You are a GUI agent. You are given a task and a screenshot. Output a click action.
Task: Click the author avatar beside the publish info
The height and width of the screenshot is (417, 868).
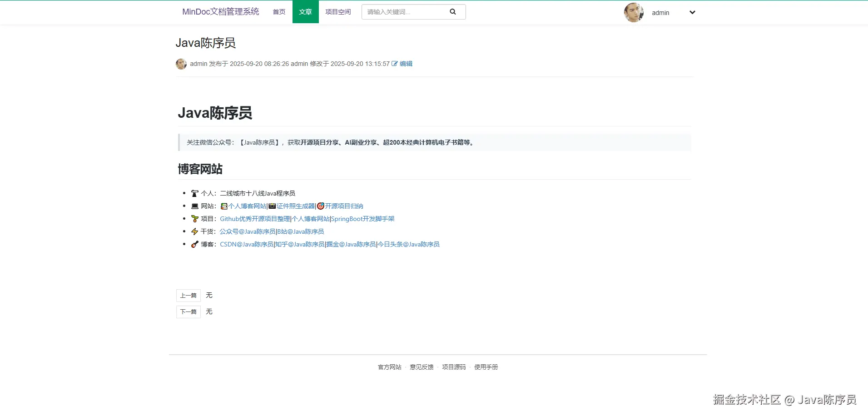click(x=181, y=64)
